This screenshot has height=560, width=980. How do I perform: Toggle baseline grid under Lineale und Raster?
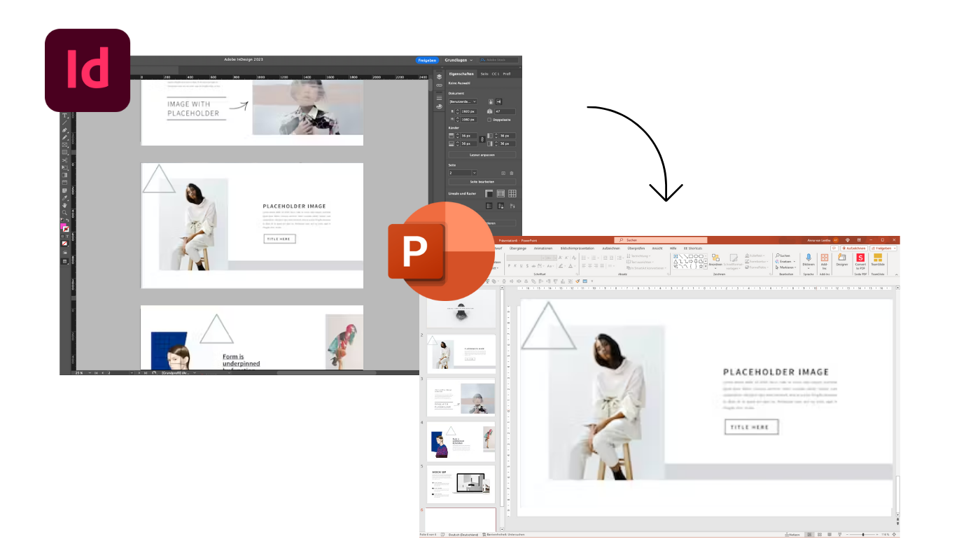click(x=500, y=194)
